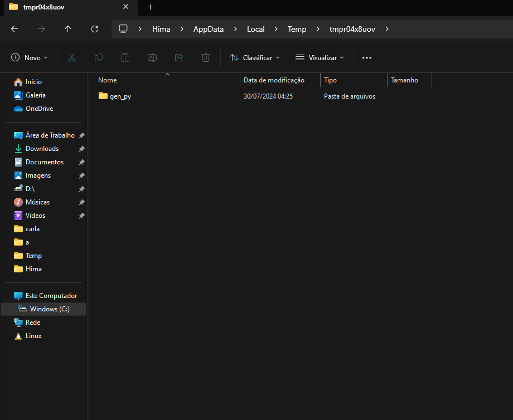This screenshot has width=513, height=420.
Task: Sort by Nome column header
Action: tap(107, 80)
